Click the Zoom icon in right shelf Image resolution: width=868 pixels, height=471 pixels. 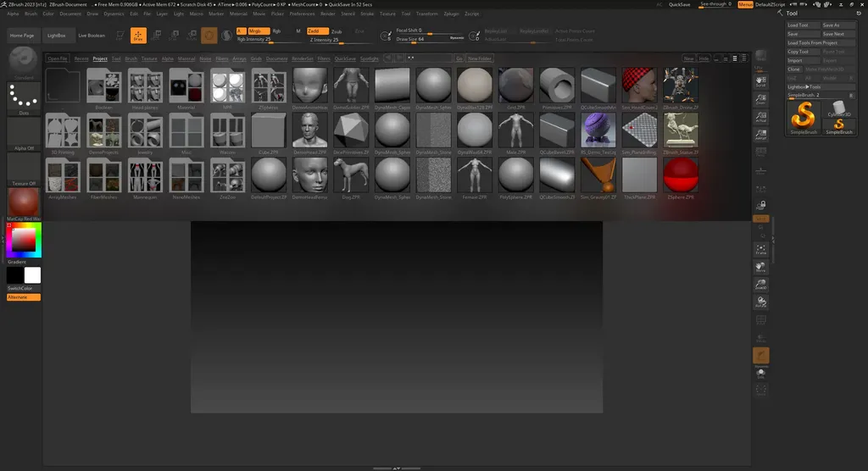tap(761, 98)
